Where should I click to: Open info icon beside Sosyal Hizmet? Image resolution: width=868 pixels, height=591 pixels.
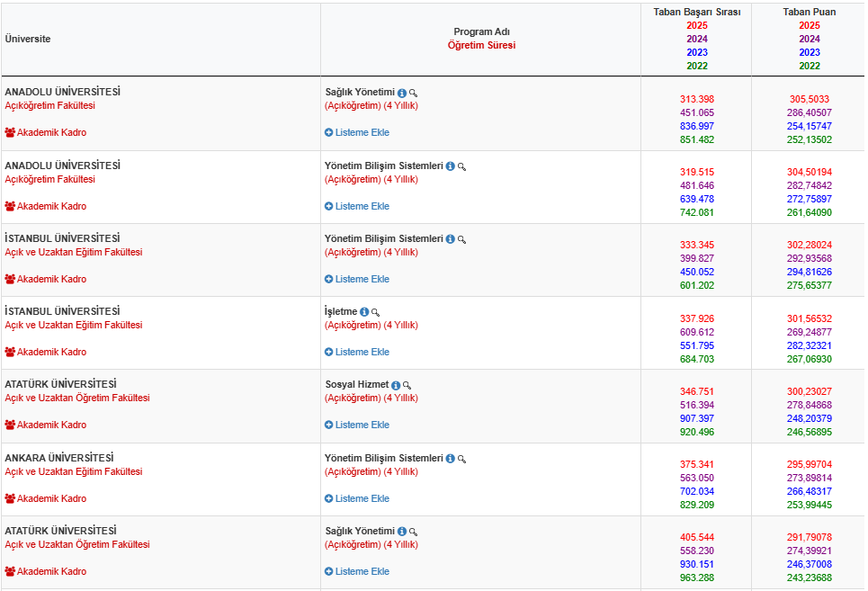pos(396,385)
